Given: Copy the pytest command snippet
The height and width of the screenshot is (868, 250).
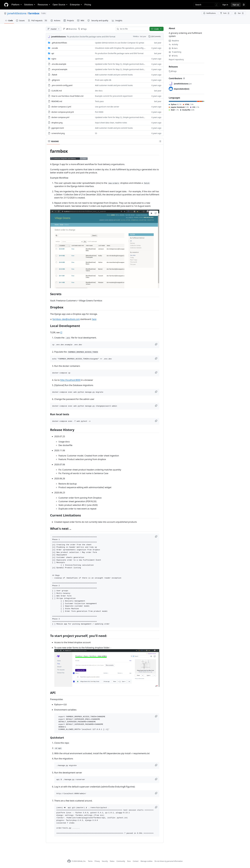Looking at the screenshot, I should (156, 421).
